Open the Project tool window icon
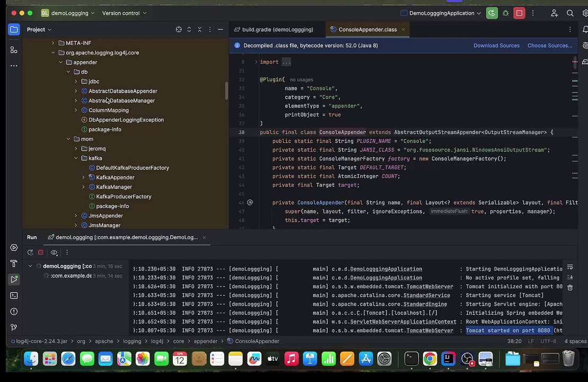The image size is (588, 382). [x=14, y=29]
